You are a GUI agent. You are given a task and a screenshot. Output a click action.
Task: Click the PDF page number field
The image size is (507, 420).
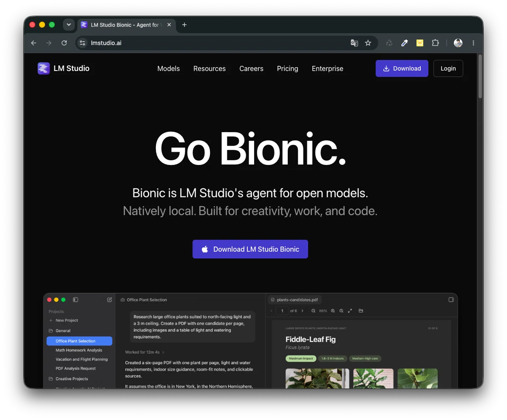click(282, 311)
